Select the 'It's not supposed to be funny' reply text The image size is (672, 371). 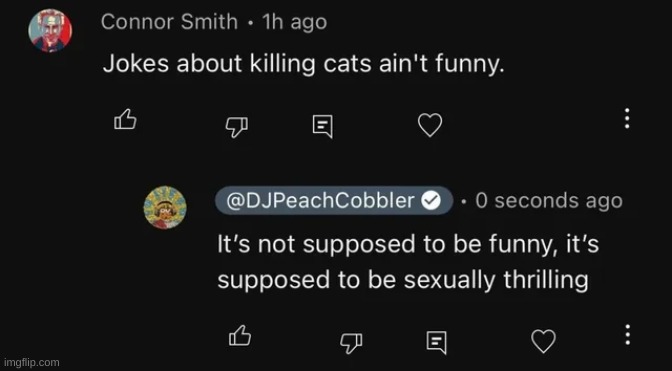click(x=408, y=262)
